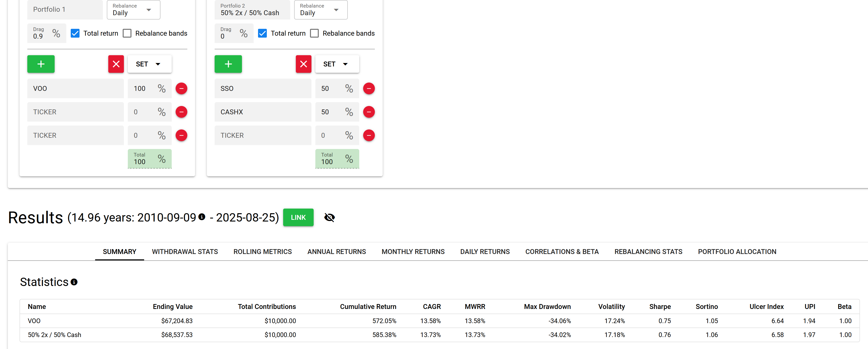Click the empty TICKER field in Portfolio 2
The image size is (868, 349).
(263, 135)
